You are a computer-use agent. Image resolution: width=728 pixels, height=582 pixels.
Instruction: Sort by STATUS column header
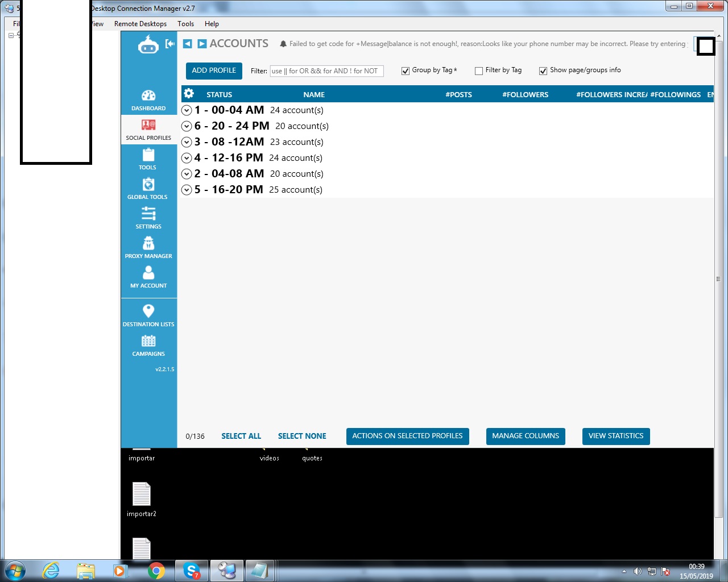coord(219,95)
